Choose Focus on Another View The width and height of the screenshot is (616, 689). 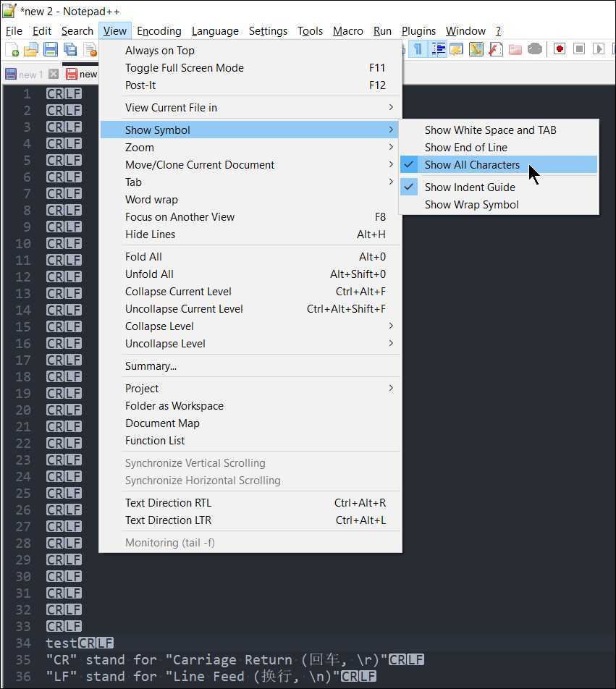[x=250, y=217]
